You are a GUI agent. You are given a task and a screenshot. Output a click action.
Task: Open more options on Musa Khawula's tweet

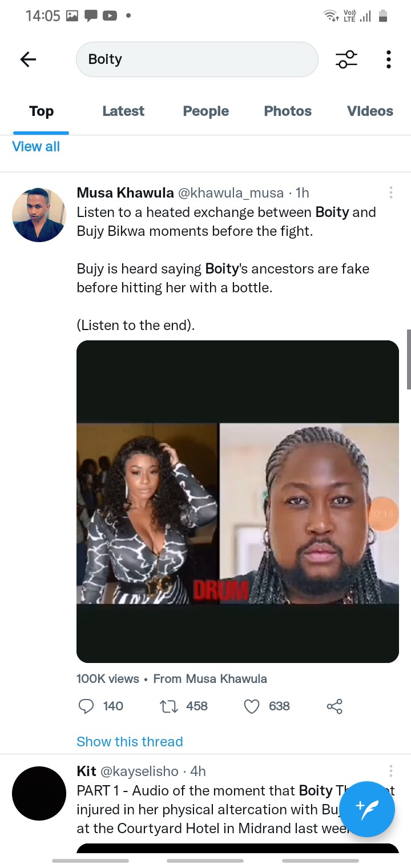[390, 192]
